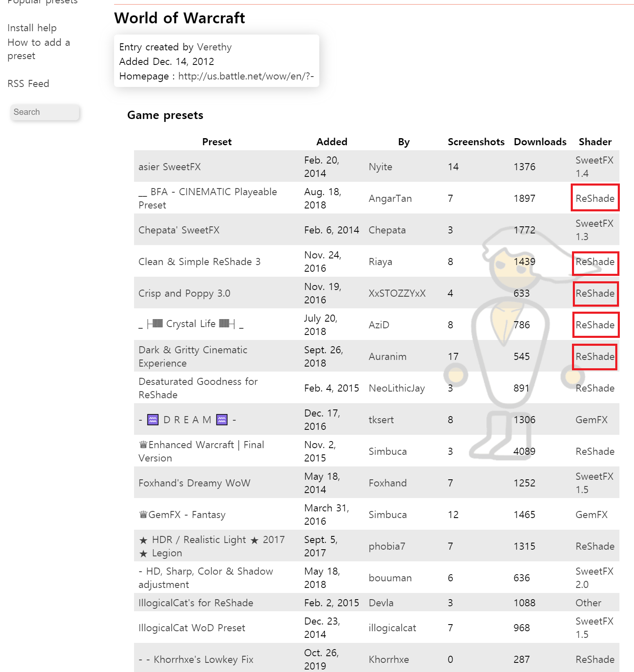Click author AngarTan in the By column
This screenshot has height=672, width=634.
[390, 198]
